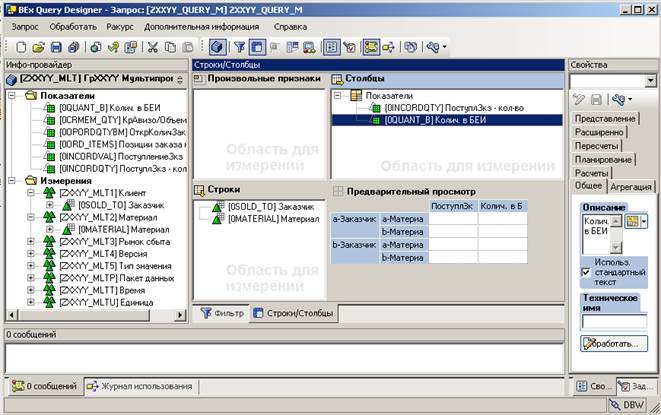The image size is (661, 415).
Task: Click the Обработать... button in properties
Action: coord(614,344)
